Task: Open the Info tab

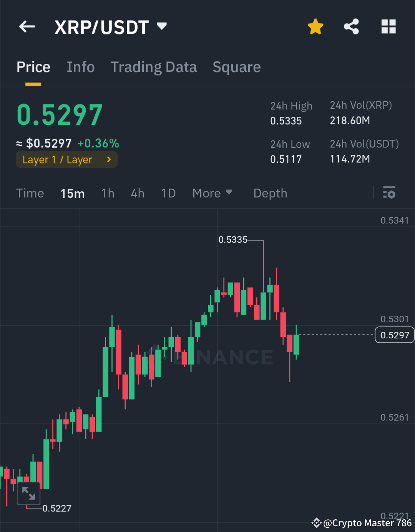Action: pos(81,67)
